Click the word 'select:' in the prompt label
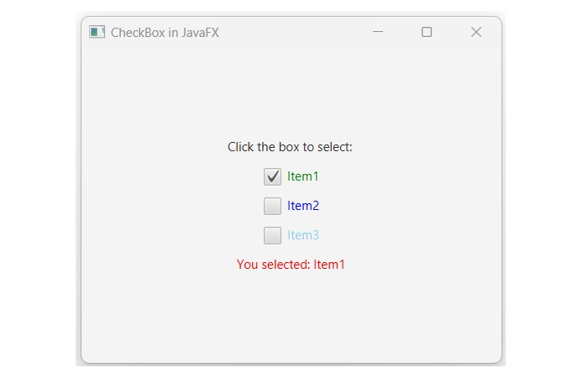 (335, 147)
